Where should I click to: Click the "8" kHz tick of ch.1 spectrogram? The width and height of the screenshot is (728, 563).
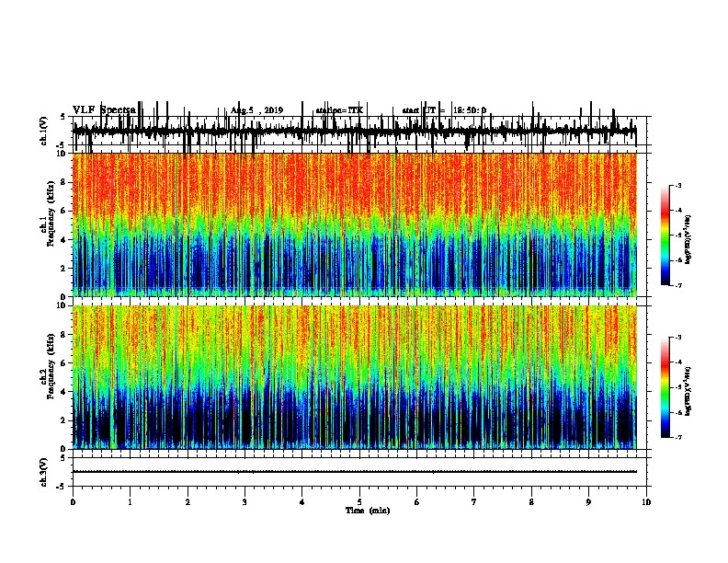(x=64, y=182)
